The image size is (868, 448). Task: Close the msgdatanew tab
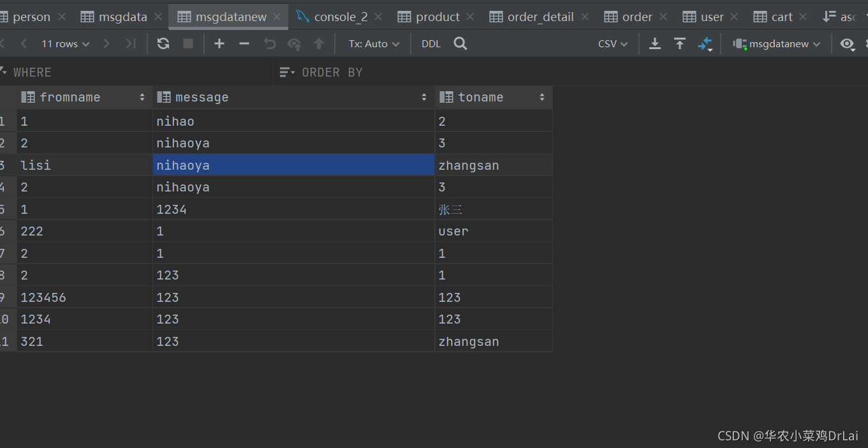[278, 17]
